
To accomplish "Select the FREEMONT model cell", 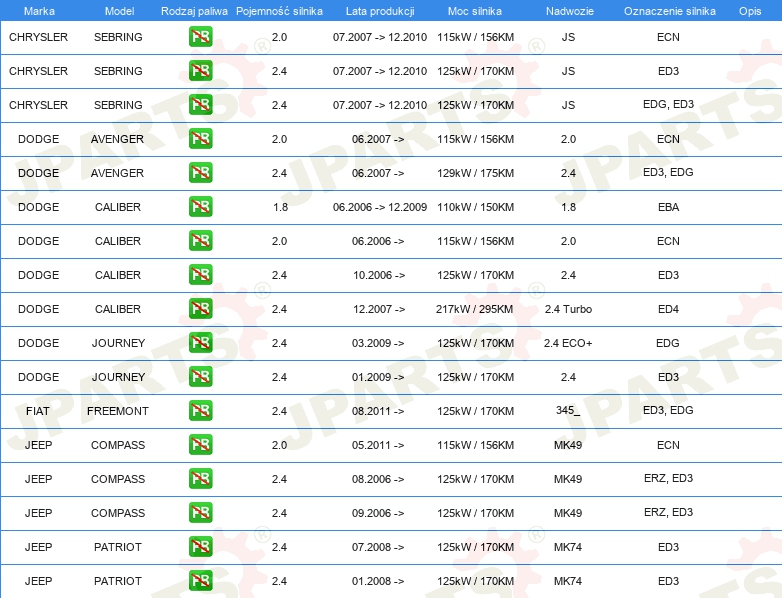I will (x=118, y=411).
